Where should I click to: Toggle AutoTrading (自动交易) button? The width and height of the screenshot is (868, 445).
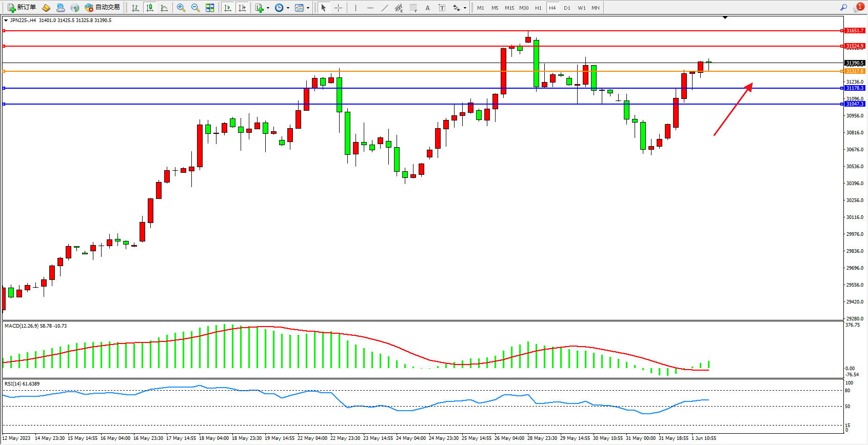(102, 8)
